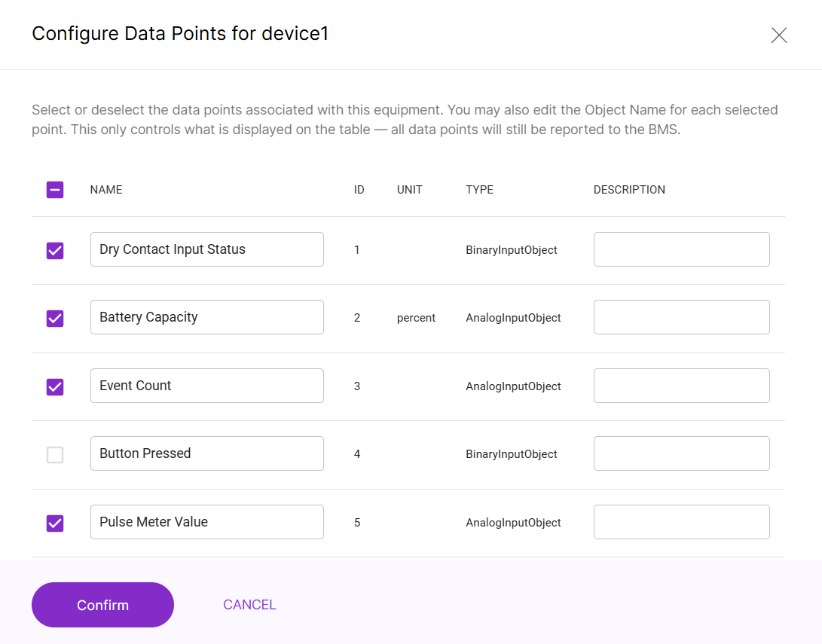
Task: Select the Event Count name field
Action: (x=206, y=385)
